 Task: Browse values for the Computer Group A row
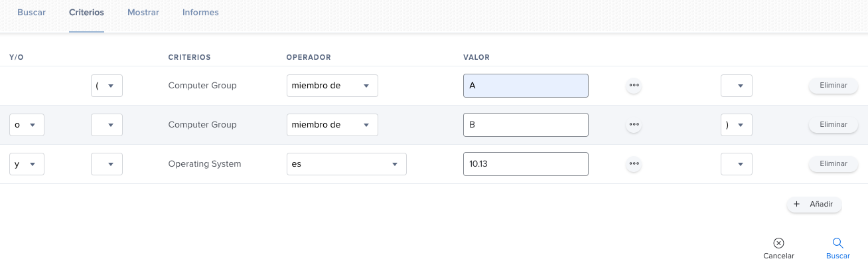[634, 86]
